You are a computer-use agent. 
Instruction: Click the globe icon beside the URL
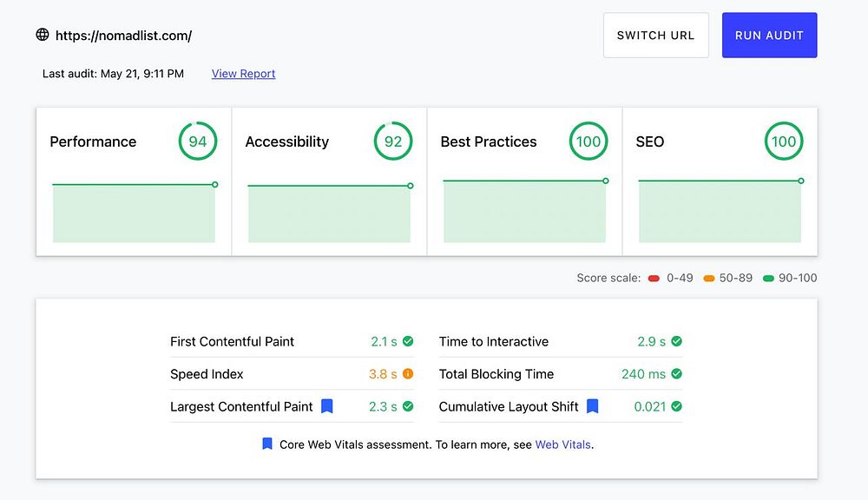click(43, 36)
